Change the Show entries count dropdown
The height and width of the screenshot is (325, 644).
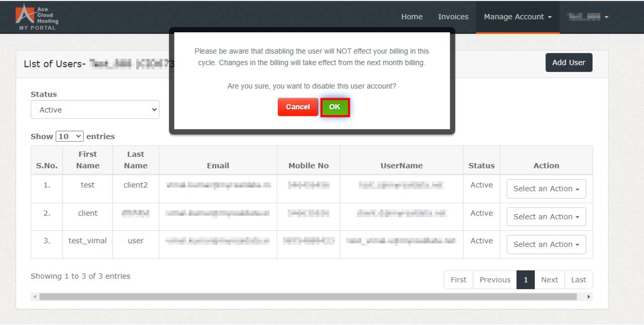point(70,136)
